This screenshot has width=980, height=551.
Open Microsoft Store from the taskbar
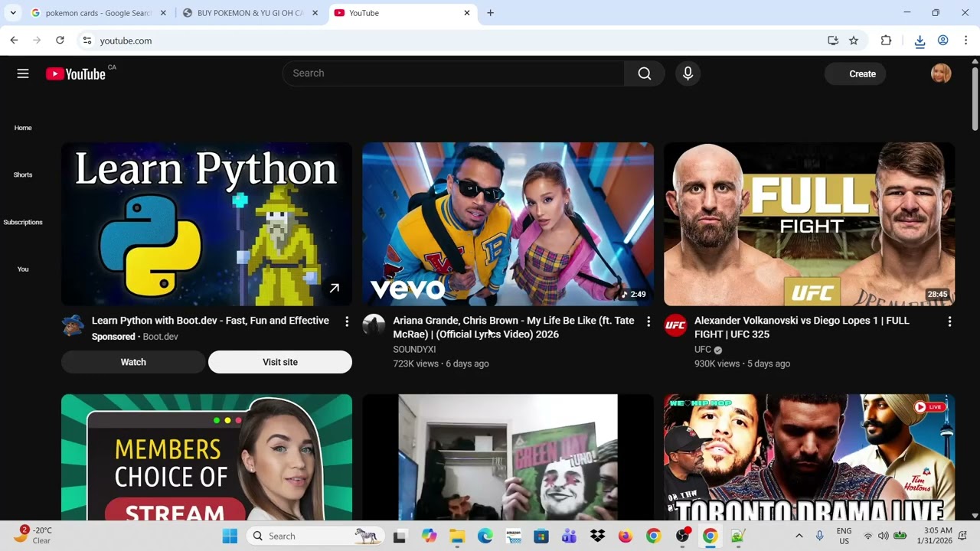(541, 536)
